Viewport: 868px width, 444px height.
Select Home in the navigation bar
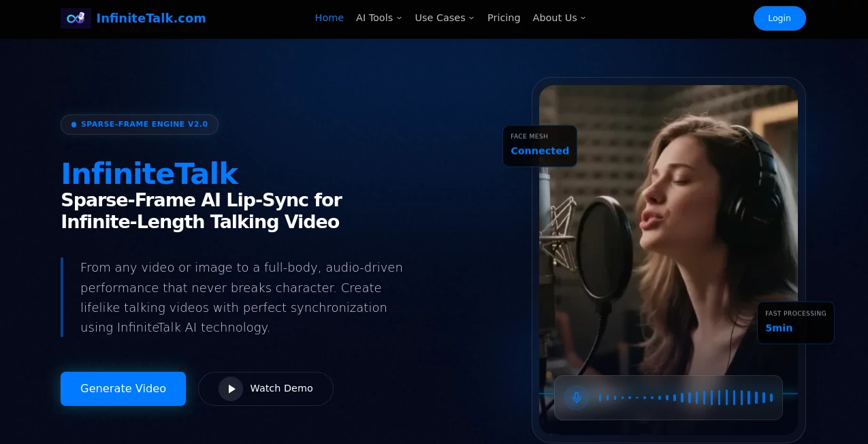[329, 18]
